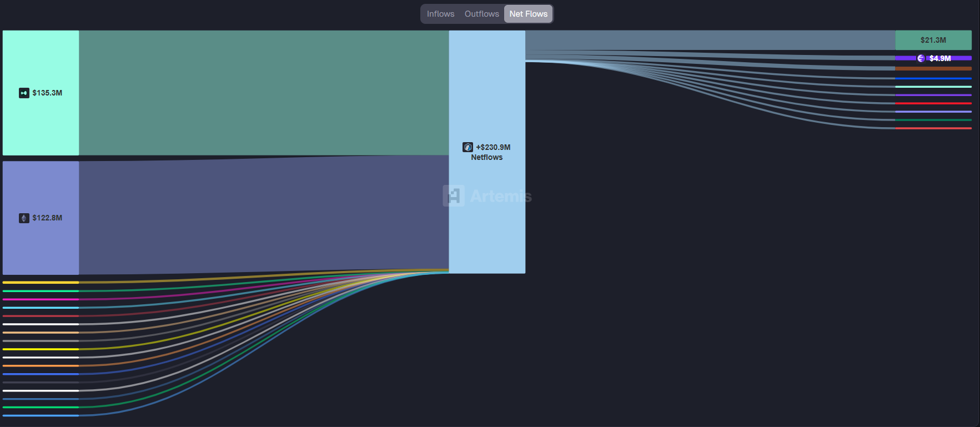The height and width of the screenshot is (427, 980).
Task: Select the $122.8M source label
Action: 47,218
